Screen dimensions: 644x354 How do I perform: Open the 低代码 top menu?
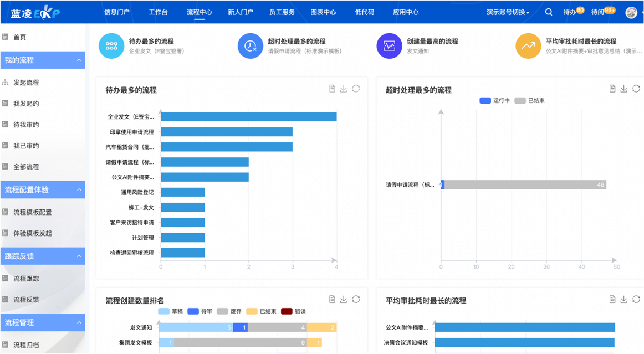pos(364,12)
